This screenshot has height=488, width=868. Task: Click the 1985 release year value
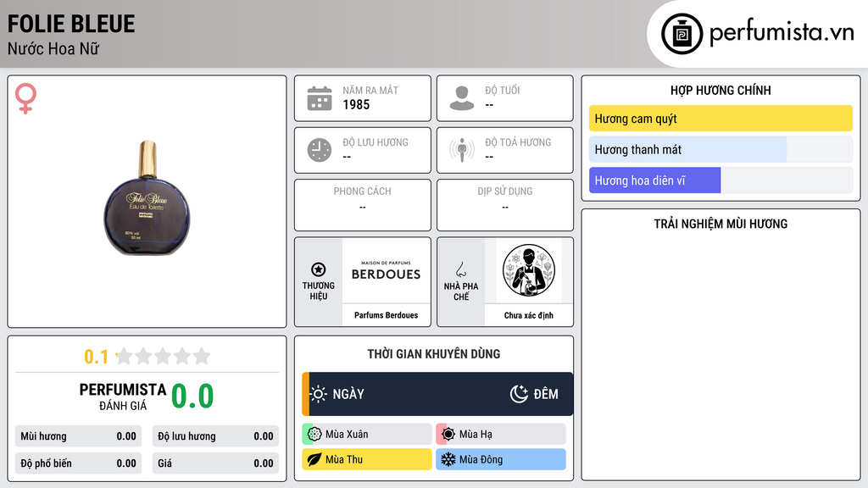point(356,104)
